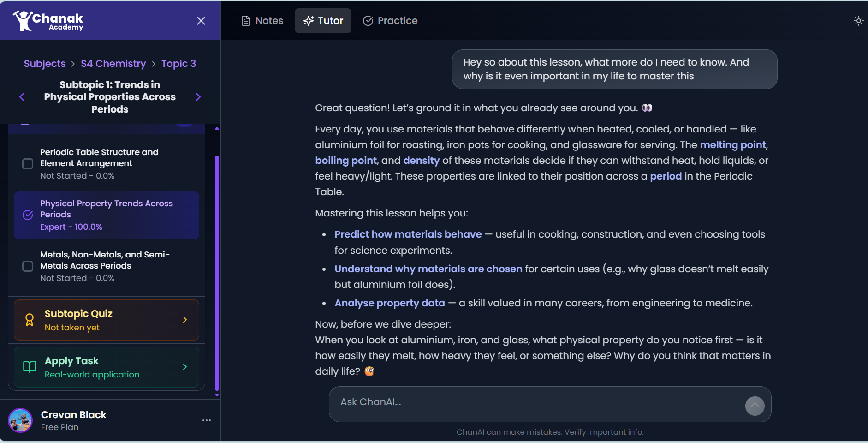868x443 pixels.
Task: Click the completed checkmark on Physical Property Trends
Action: coord(27,215)
